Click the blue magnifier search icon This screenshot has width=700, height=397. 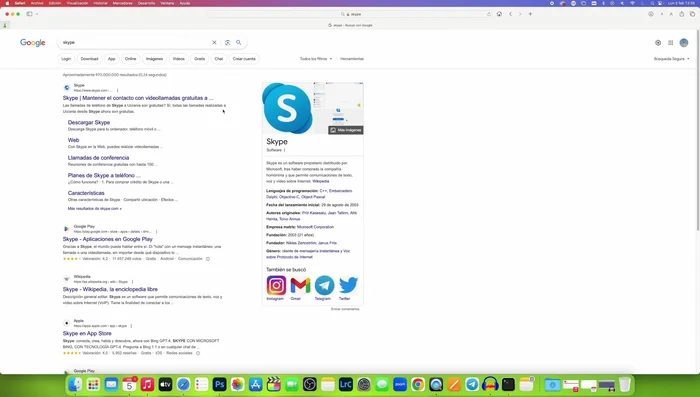coord(239,42)
